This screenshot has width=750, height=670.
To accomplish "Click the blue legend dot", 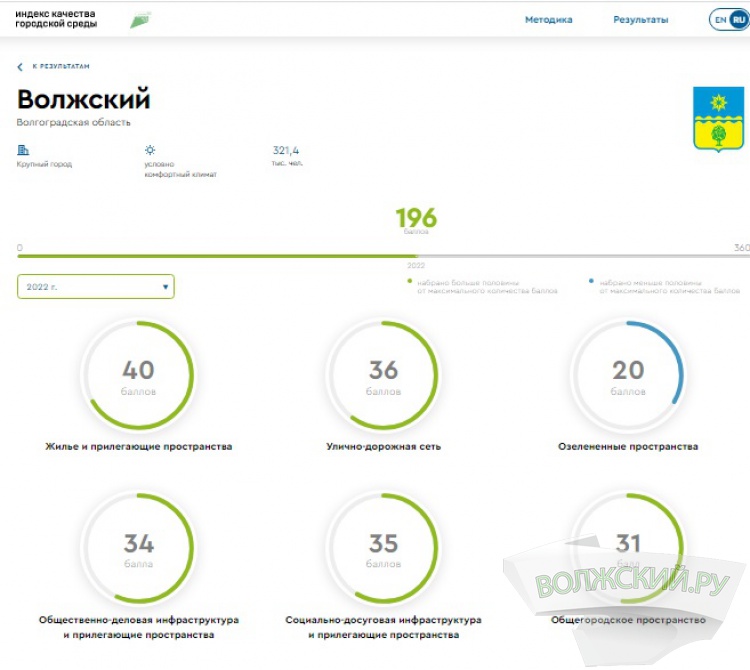I will (592, 282).
